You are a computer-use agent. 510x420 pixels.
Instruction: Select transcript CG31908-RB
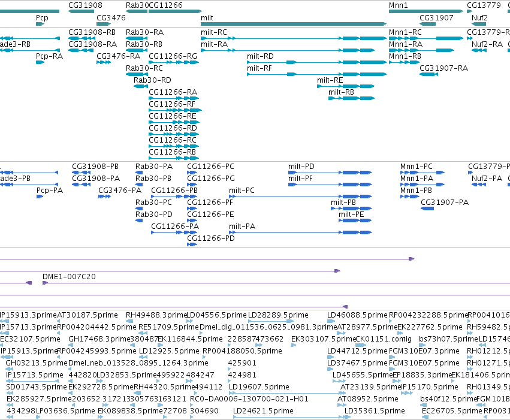tap(92, 32)
